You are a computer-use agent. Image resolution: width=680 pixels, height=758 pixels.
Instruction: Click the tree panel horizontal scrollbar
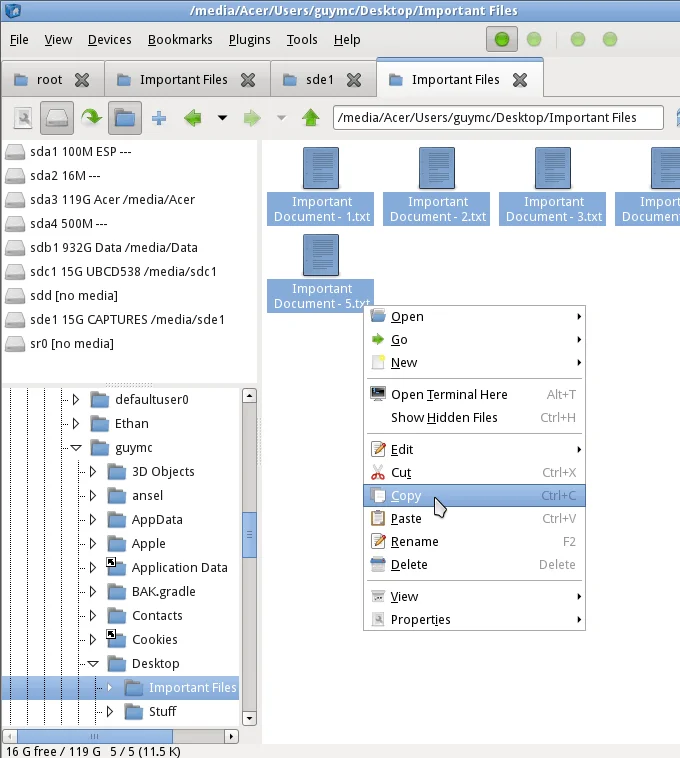pyautogui.click(x=120, y=737)
